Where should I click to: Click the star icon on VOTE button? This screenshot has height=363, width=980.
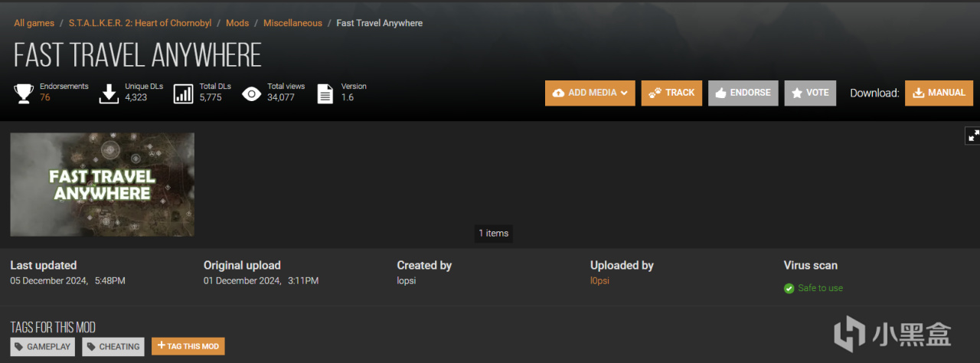[x=796, y=93]
